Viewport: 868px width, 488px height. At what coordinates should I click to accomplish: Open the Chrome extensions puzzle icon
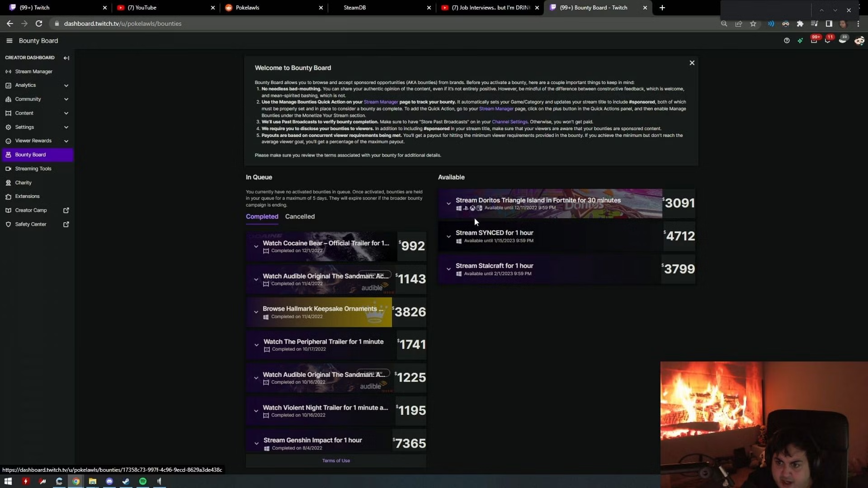point(800,23)
